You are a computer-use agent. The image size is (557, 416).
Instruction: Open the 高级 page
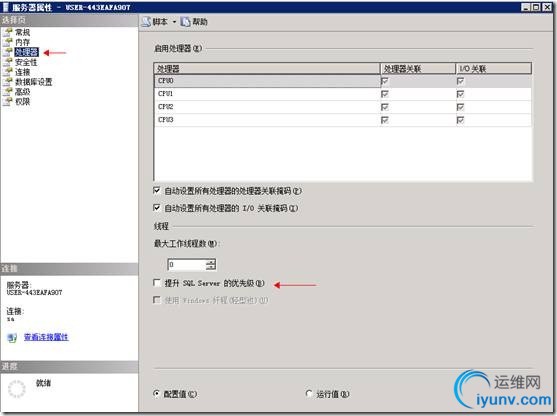pos(22,92)
